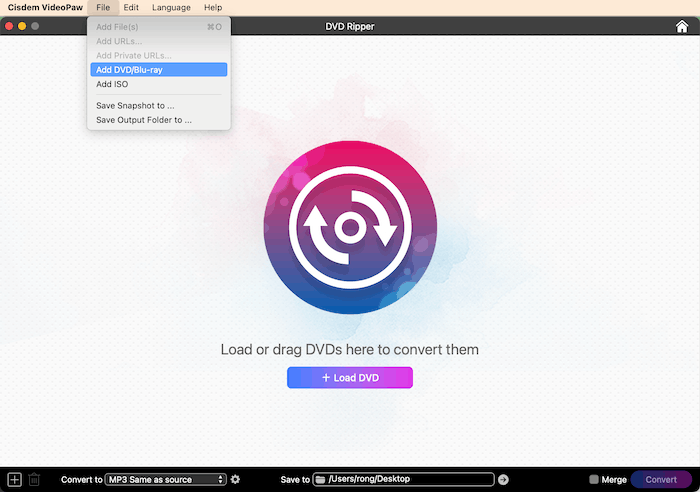Expand the MP3 Same as source dropdown
Image resolution: width=700 pixels, height=492 pixels.
pyautogui.click(x=166, y=480)
